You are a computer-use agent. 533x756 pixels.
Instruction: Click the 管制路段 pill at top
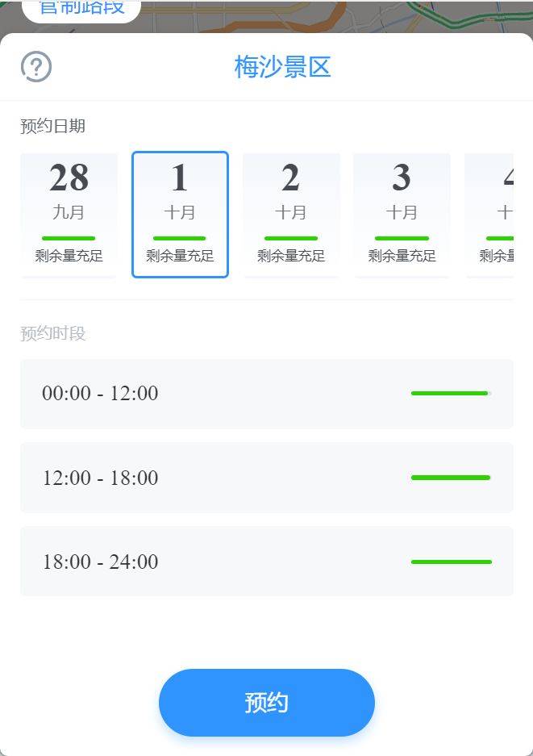81,10
